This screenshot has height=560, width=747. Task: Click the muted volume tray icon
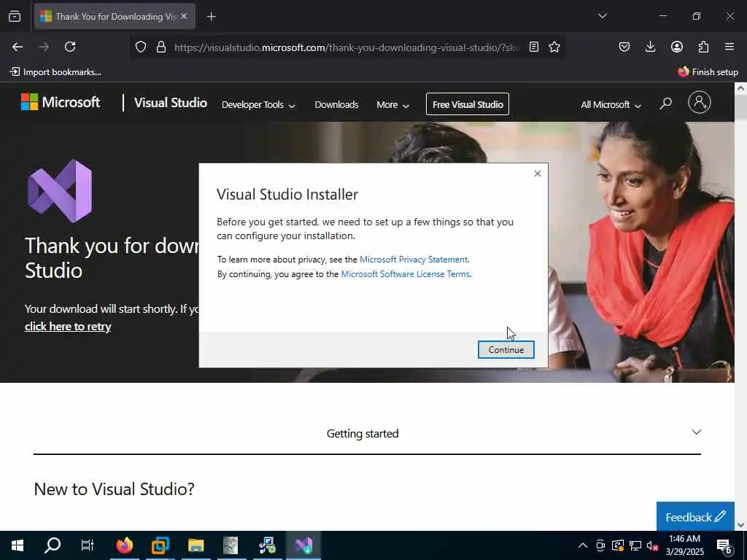[652, 545]
